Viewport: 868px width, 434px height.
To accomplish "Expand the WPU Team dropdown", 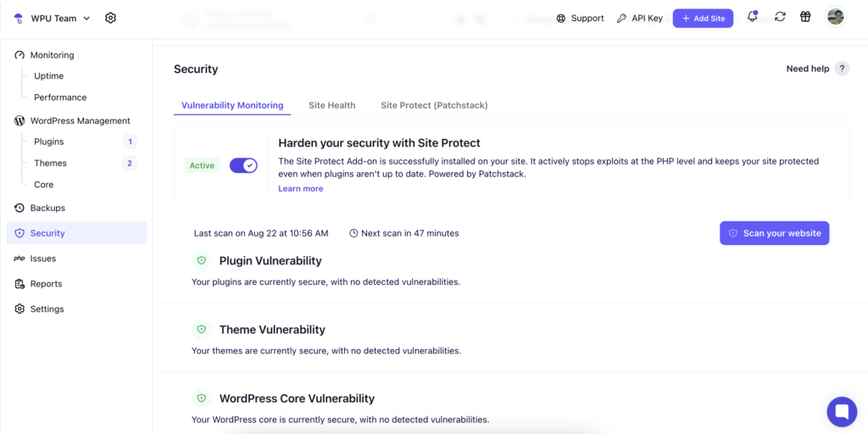I will [x=86, y=19].
